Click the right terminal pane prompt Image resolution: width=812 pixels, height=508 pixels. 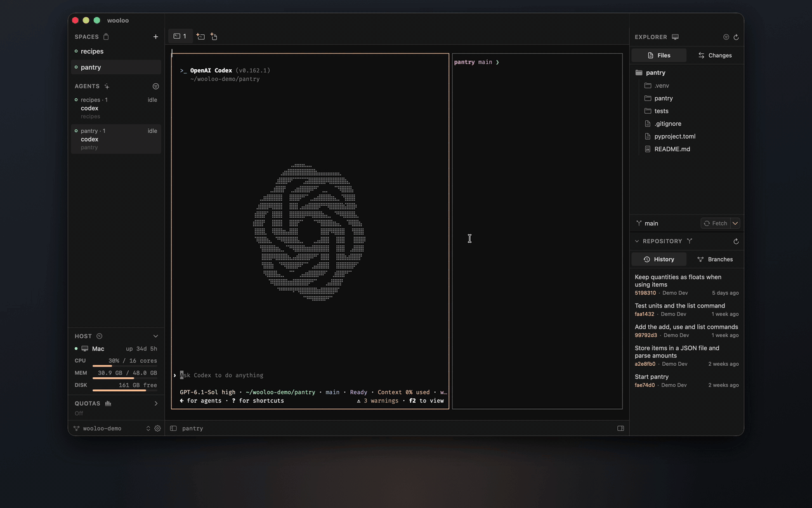coord(476,62)
